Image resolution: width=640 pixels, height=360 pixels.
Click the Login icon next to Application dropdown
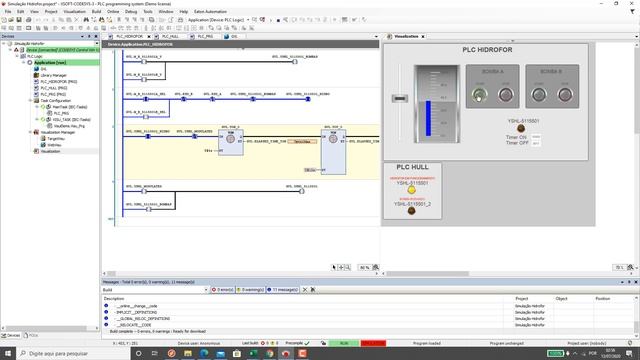point(255,20)
